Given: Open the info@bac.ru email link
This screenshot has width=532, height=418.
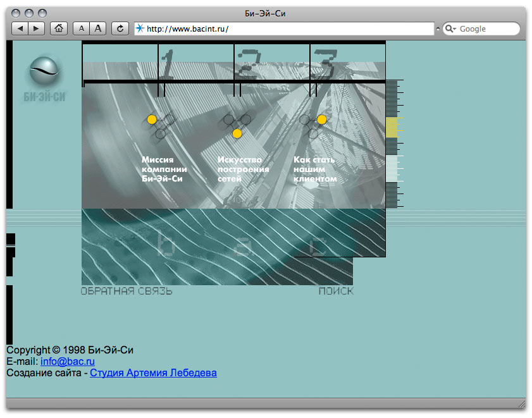Looking at the screenshot, I should (68, 362).
